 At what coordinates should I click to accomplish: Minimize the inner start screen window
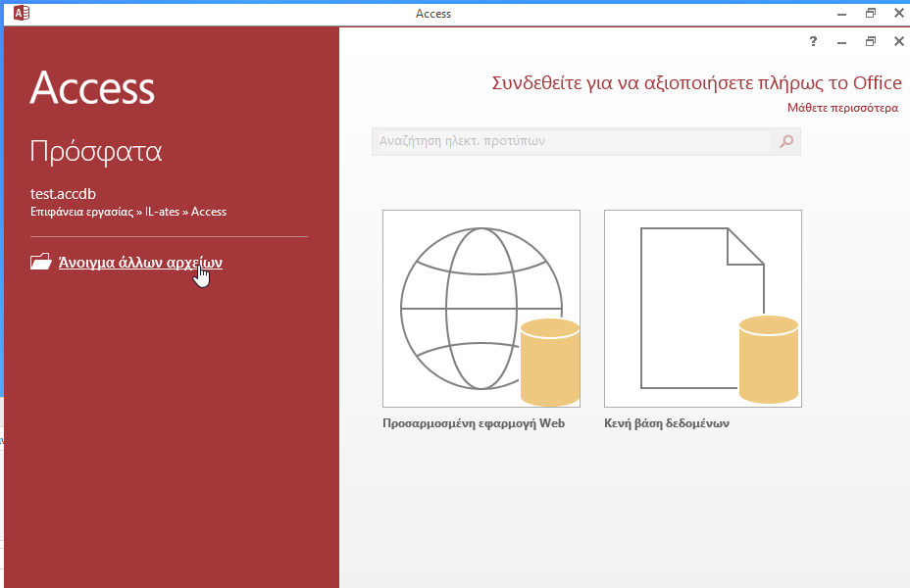click(841, 42)
